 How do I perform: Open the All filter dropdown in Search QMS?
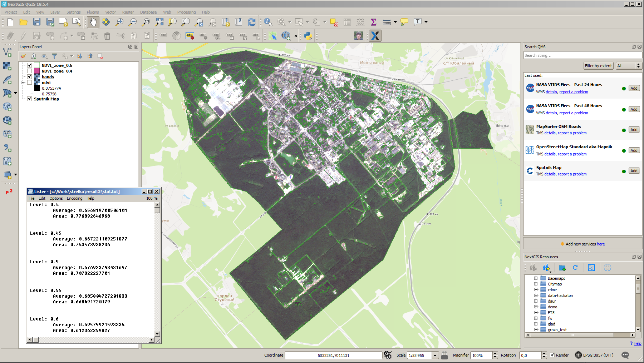628,66
